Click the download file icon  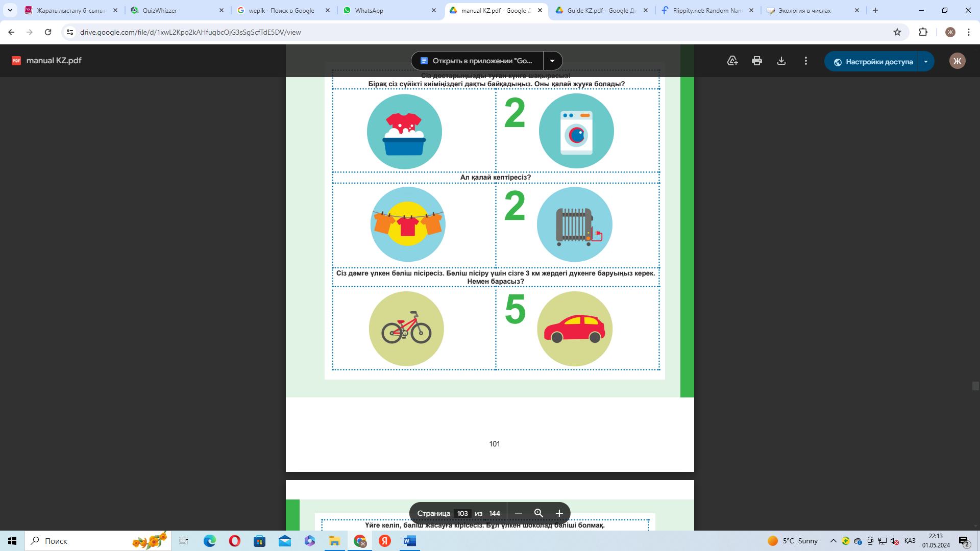(x=781, y=61)
